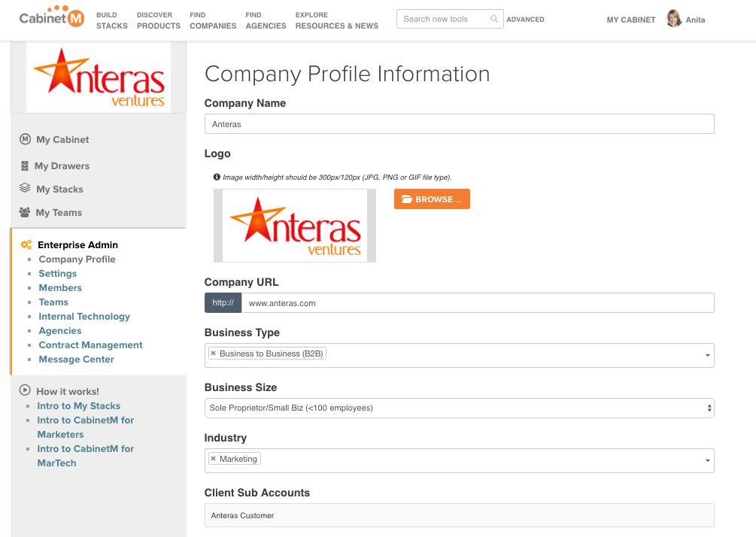Go to My Drawers in sidebar

pos(62,165)
